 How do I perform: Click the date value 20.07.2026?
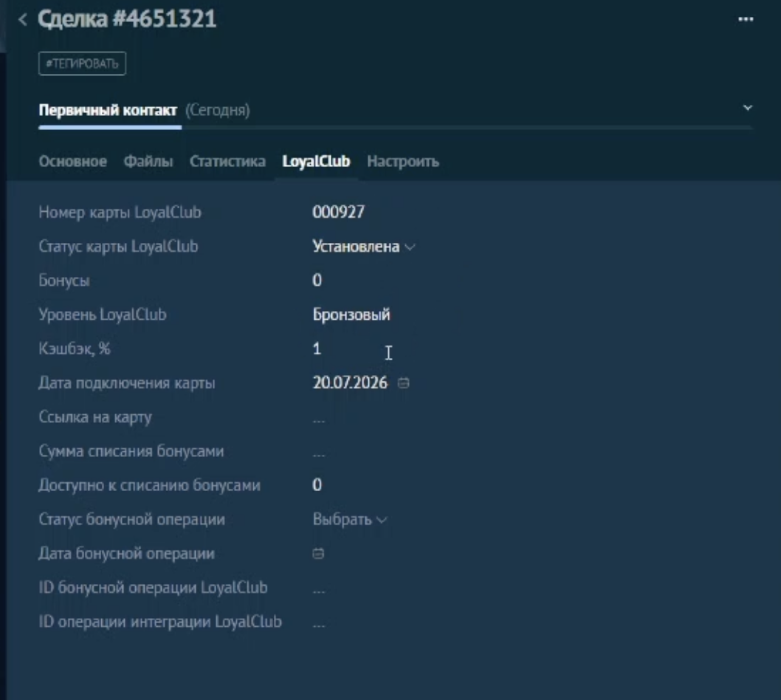350,382
